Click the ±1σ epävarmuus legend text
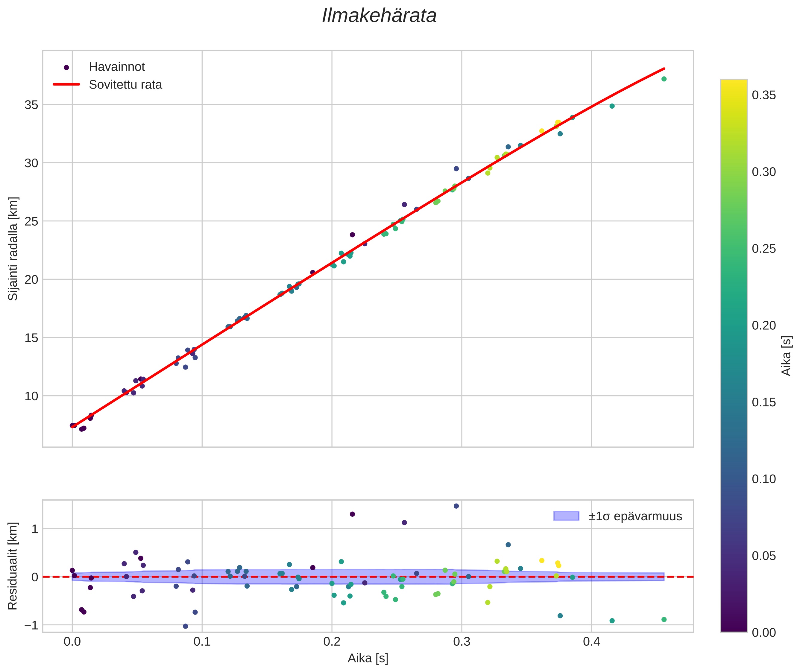800x672 pixels. point(635,516)
